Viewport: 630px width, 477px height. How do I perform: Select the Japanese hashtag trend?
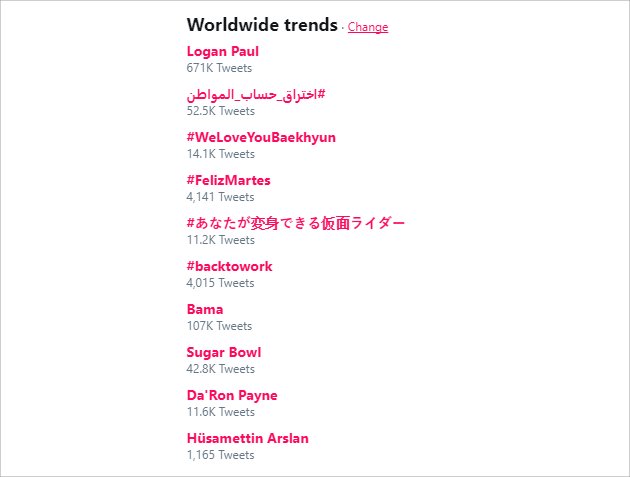296,223
